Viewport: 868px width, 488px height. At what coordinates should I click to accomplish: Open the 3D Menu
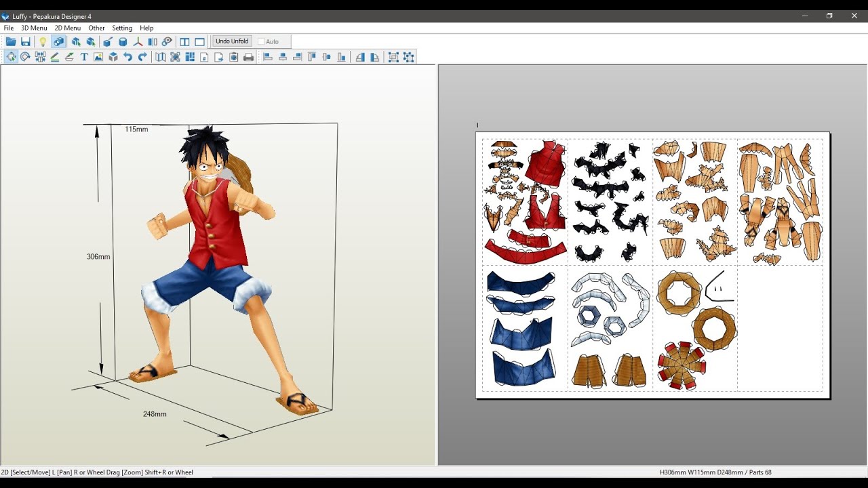click(34, 28)
